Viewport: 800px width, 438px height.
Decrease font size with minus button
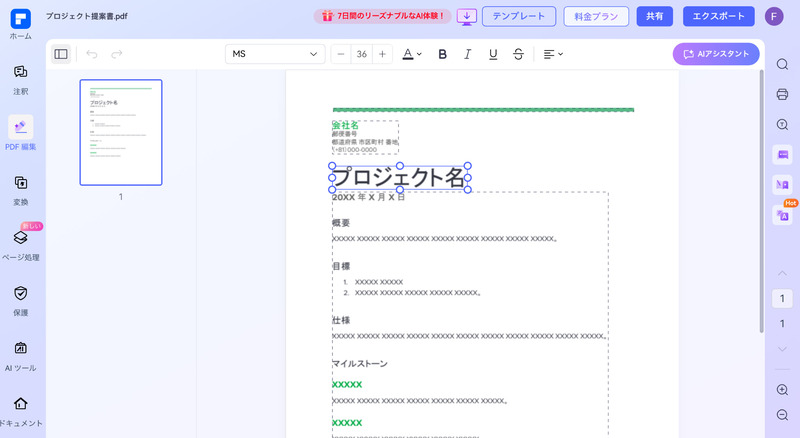[x=341, y=54]
